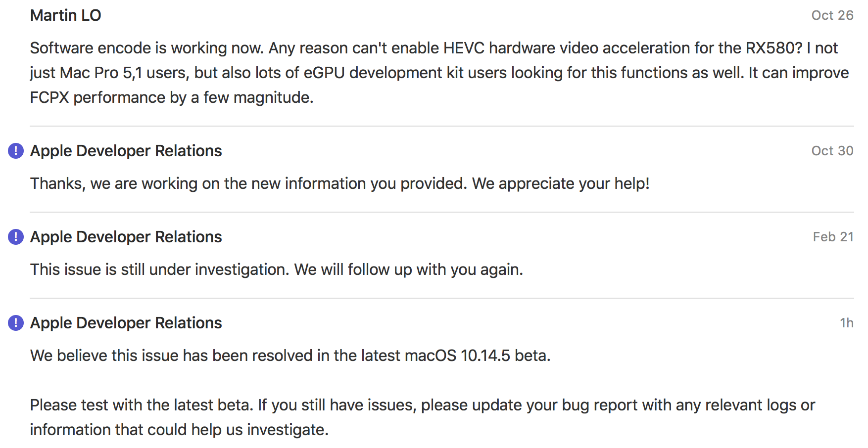The width and height of the screenshot is (868, 448).
Task: Click the Feb 21 date stamp
Action: tap(833, 237)
